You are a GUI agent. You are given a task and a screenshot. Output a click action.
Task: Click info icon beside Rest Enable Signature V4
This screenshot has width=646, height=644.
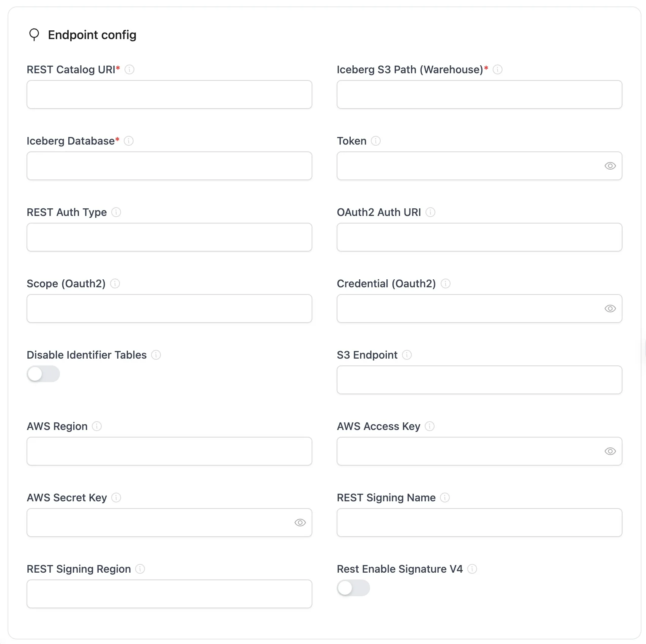(472, 569)
